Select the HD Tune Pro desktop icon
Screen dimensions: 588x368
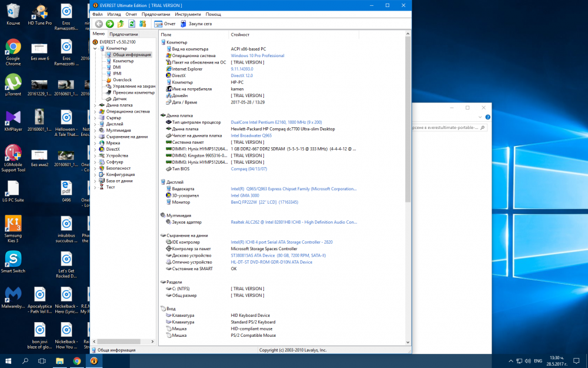[40, 15]
